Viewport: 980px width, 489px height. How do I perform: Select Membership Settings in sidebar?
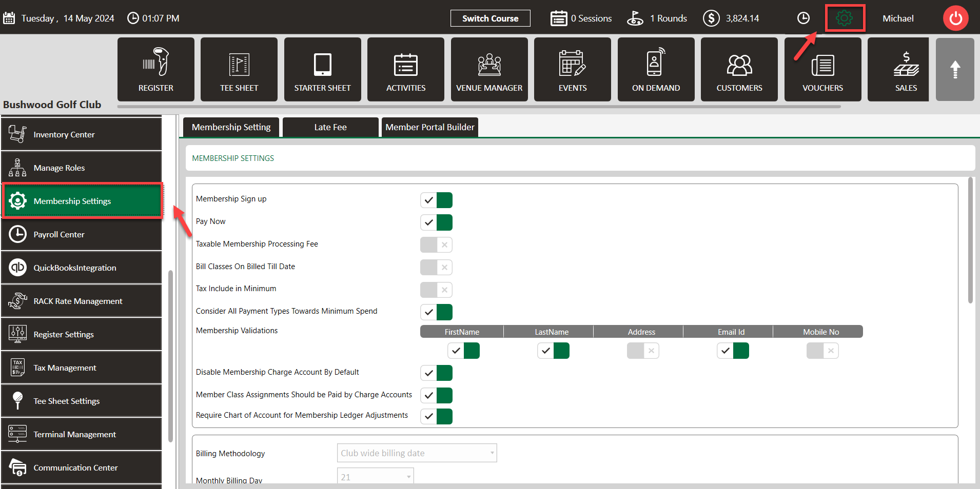pyautogui.click(x=83, y=201)
